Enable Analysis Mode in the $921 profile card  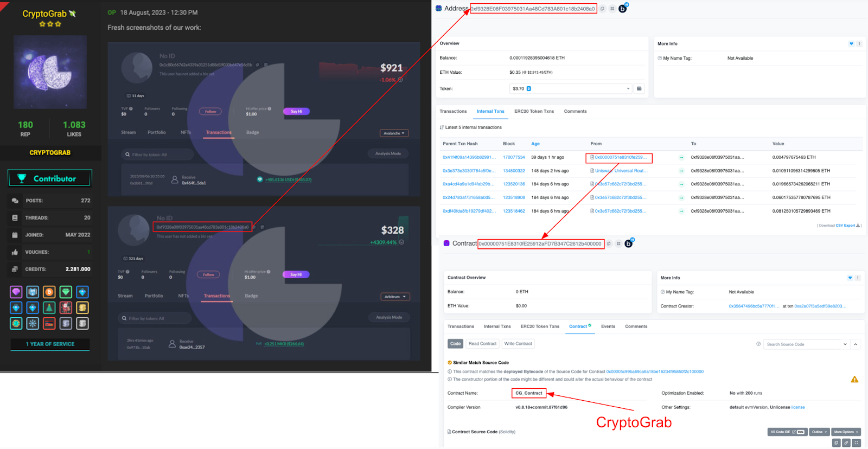click(388, 153)
